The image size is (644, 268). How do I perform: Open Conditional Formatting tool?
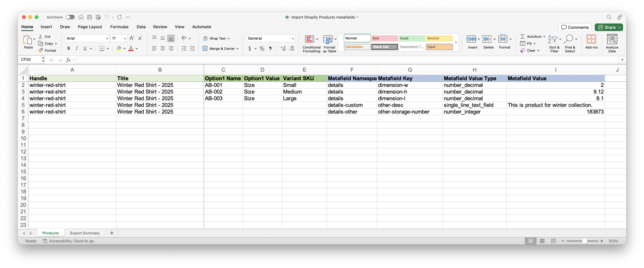(x=311, y=43)
